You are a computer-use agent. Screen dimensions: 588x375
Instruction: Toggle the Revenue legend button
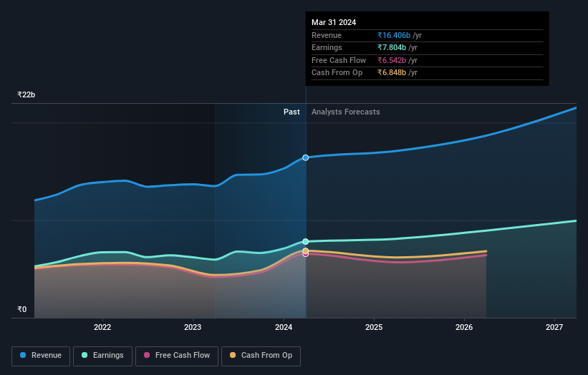(x=41, y=356)
